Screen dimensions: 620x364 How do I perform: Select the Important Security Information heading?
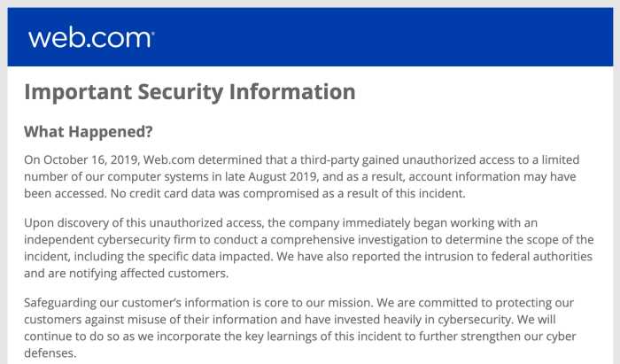(x=190, y=92)
